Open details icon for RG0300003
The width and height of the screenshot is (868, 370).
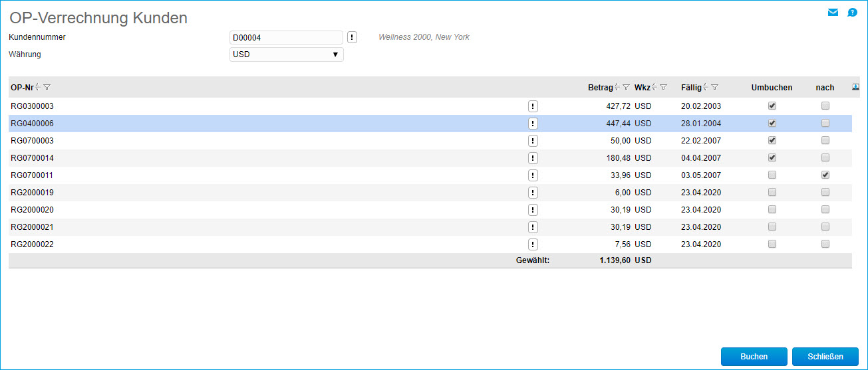533,106
